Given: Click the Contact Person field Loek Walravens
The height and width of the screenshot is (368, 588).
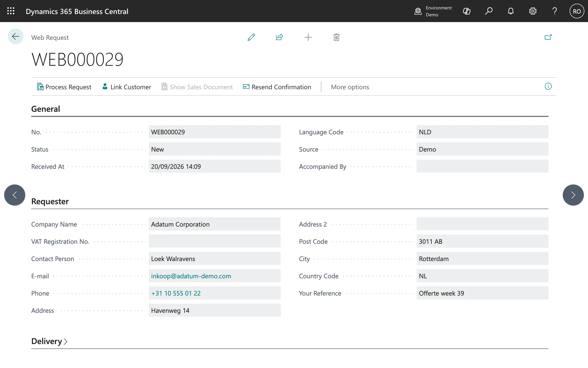Looking at the screenshot, I should [x=215, y=259].
